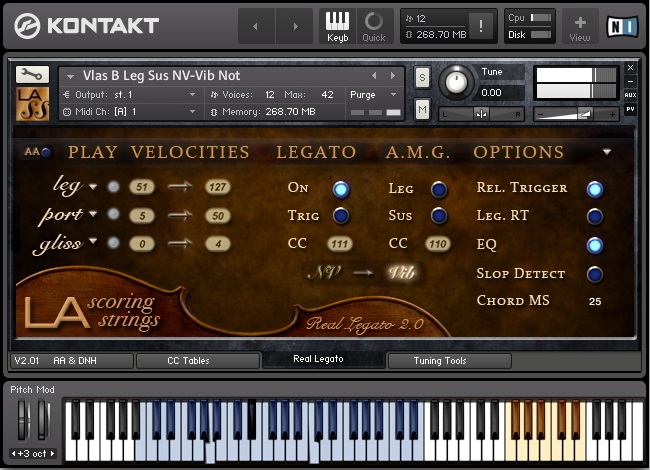Open the dropdown arrow beside OPTIONS
Image resolution: width=650 pixels, height=470 pixels.
[x=607, y=152]
